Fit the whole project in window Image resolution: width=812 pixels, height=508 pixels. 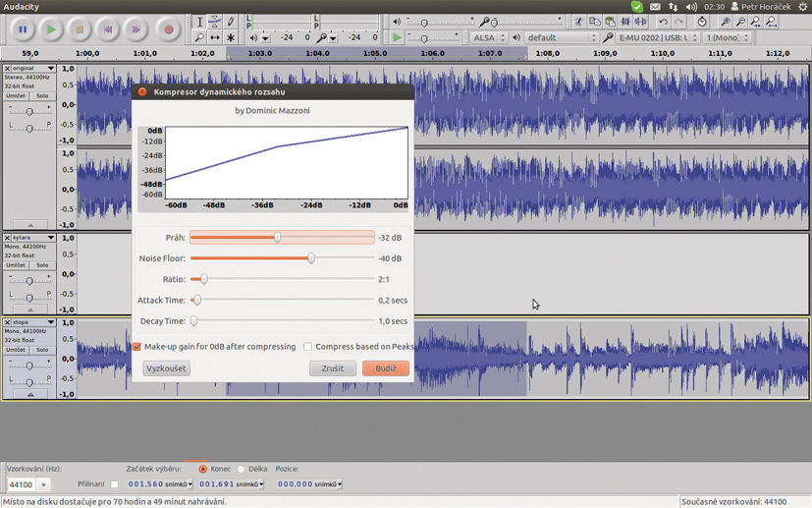click(772, 22)
